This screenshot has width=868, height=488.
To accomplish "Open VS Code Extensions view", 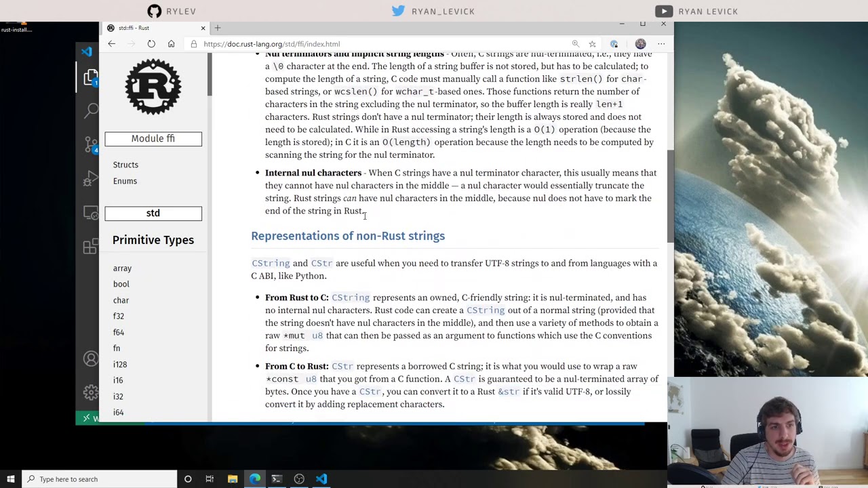I will point(91,247).
